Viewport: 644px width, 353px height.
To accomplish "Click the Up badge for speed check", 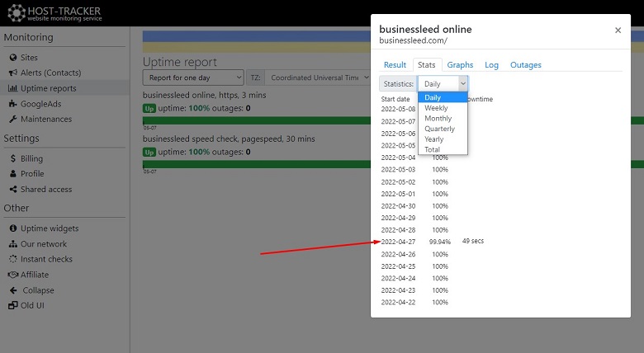I will 149,153.
